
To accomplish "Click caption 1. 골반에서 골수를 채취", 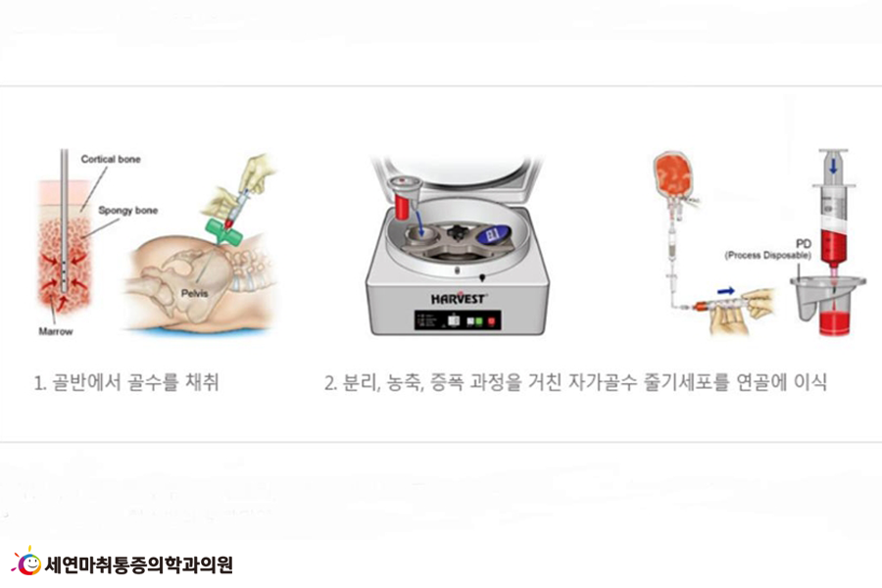I will tap(126, 382).
